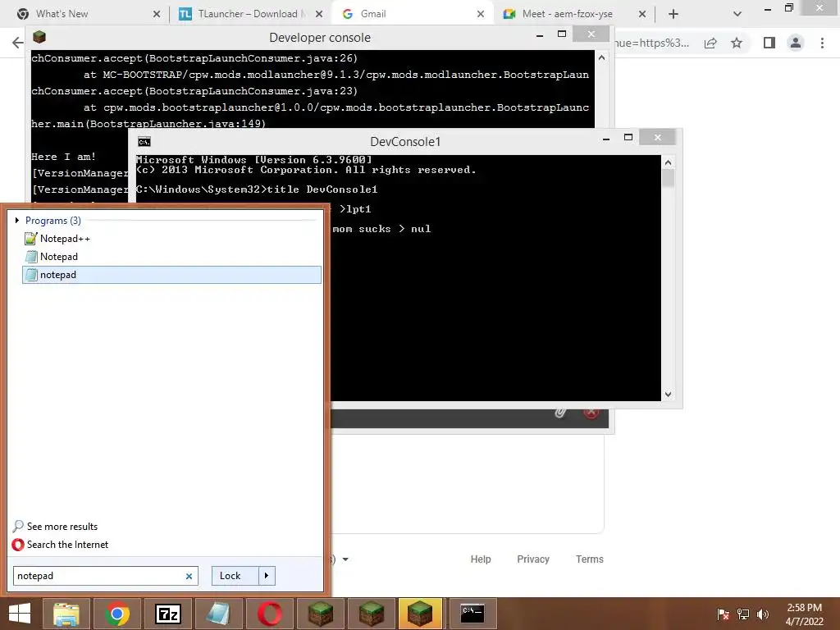Open volume speaker icon in system tray

point(762,614)
